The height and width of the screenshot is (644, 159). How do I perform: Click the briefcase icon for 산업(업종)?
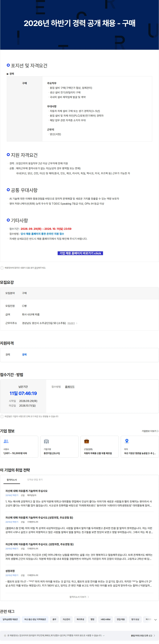(86, 441)
